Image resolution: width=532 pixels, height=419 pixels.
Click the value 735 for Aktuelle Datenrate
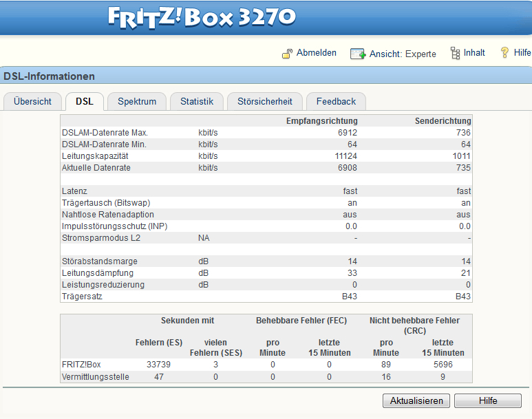[x=463, y=168]
